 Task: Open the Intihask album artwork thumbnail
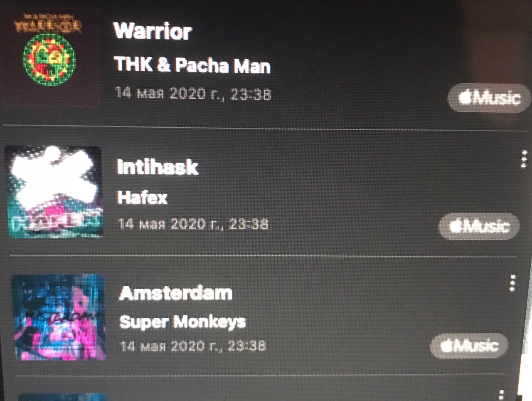tap(54, 192)
